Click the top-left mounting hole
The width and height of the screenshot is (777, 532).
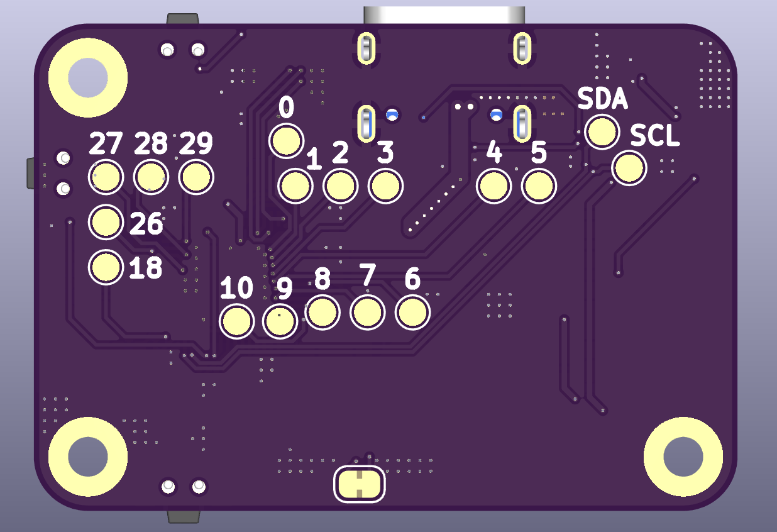pyautogui.click(x=87, y=77)
